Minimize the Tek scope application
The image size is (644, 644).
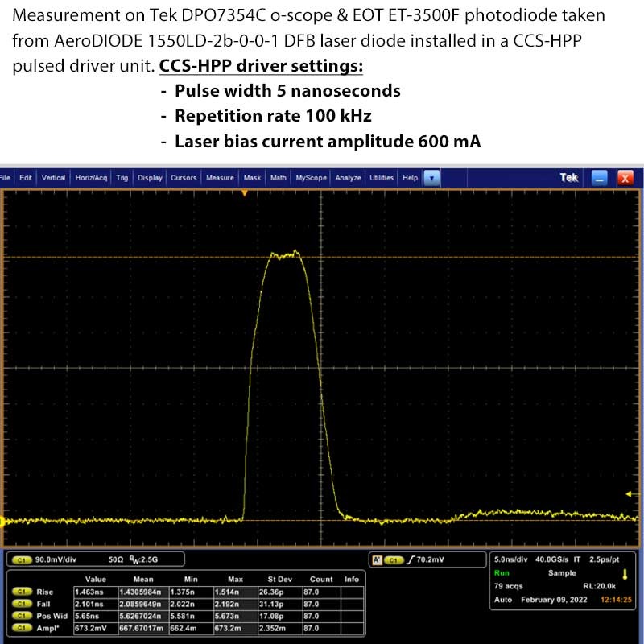[x=600, y=178]
